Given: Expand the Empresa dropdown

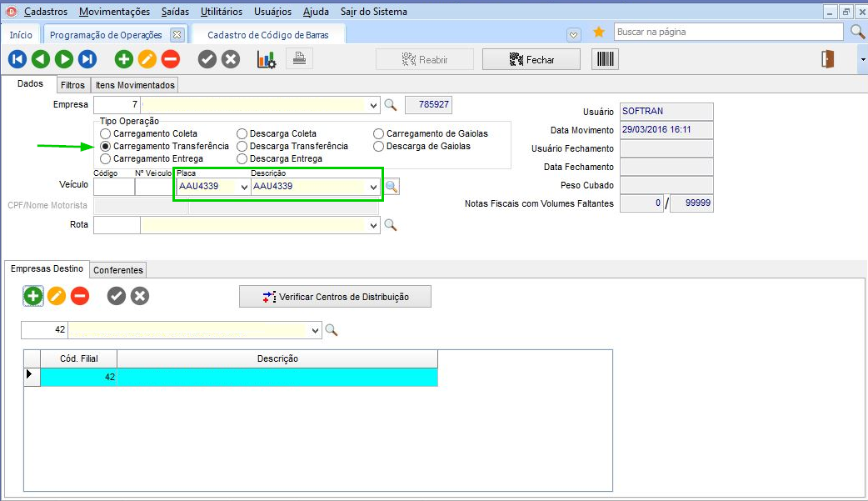Looking at the screenshot, I should click(x=374, y=105).
